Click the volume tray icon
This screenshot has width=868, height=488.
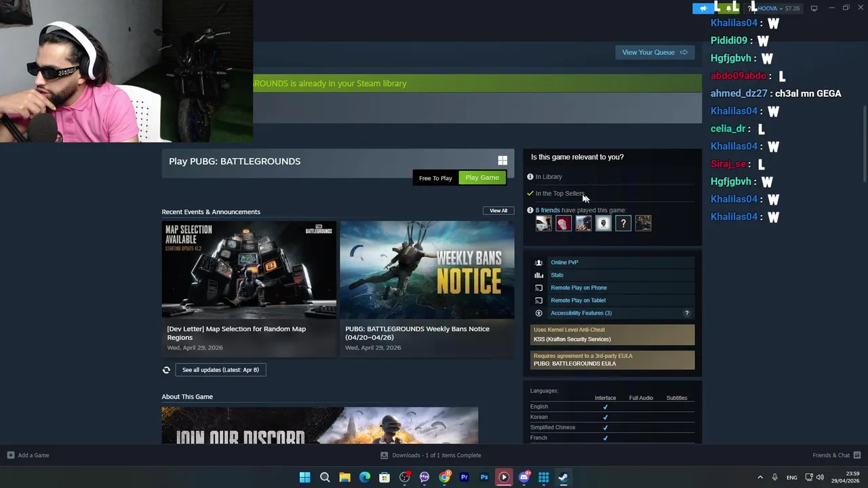[x=820, y=477]
